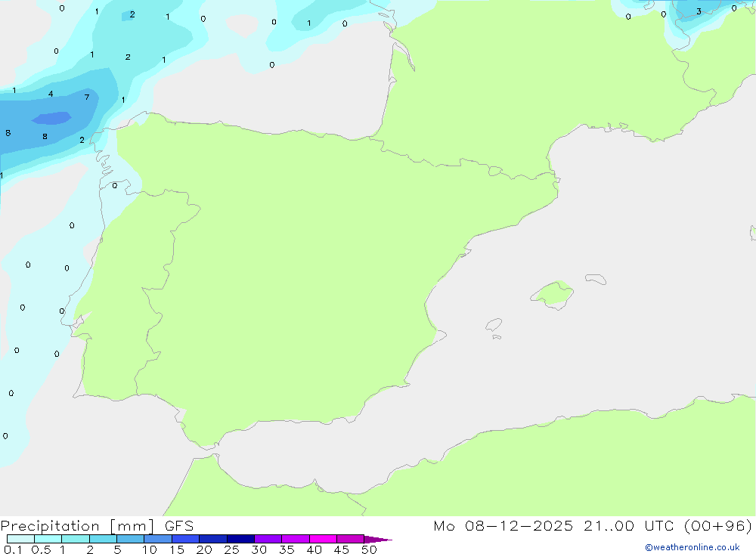Click the 'Mo 08-12-2025 21..00 UTC (00+96)' timestamp

tap(593, 525)
